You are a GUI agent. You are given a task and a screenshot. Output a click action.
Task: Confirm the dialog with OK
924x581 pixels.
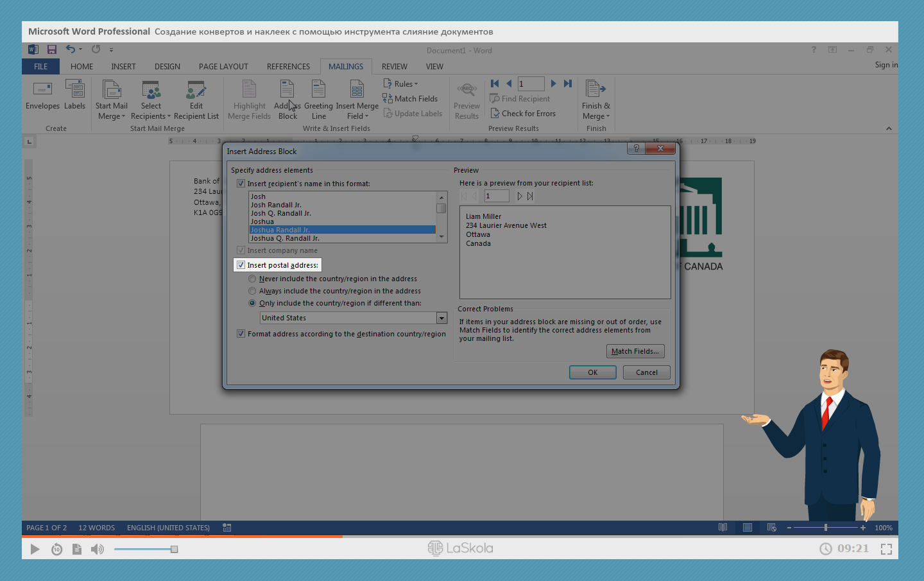pos(592,372)
